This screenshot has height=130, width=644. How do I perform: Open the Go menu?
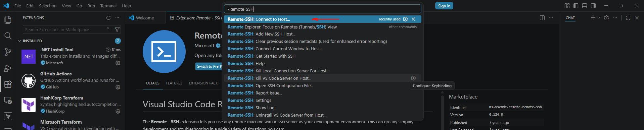[x=79, y=6]
